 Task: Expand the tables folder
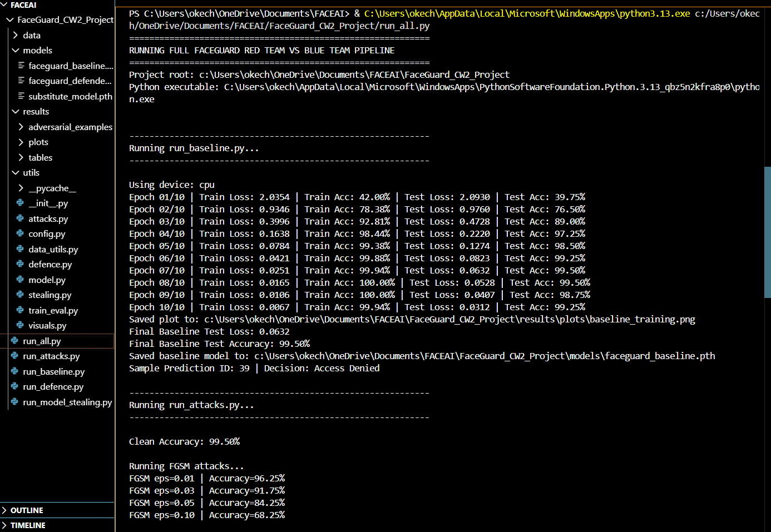click(21, 157)
